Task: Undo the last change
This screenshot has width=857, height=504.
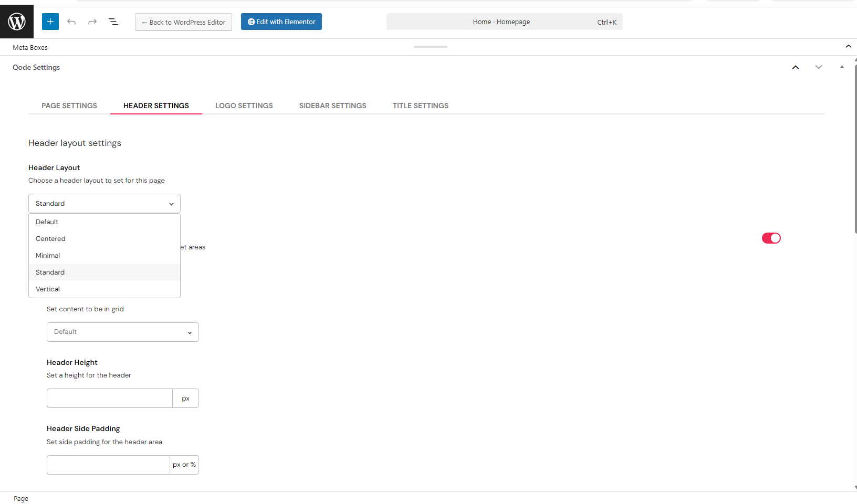Action: click(x=71, y=22)
